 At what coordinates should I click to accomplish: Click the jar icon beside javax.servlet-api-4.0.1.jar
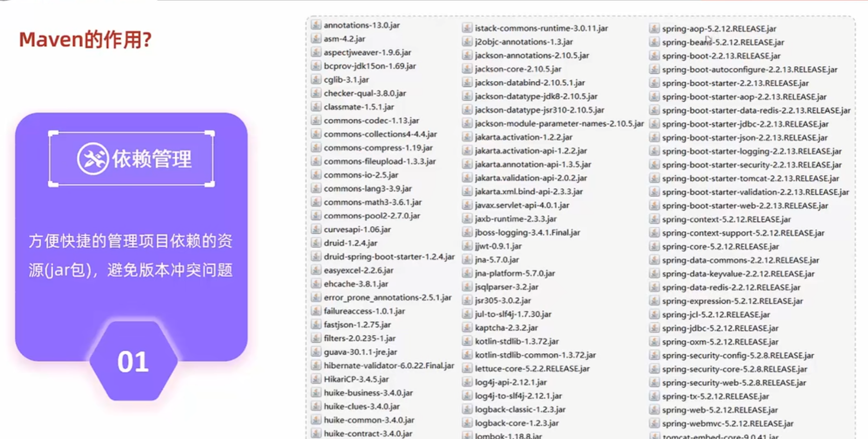coord(467,205)
